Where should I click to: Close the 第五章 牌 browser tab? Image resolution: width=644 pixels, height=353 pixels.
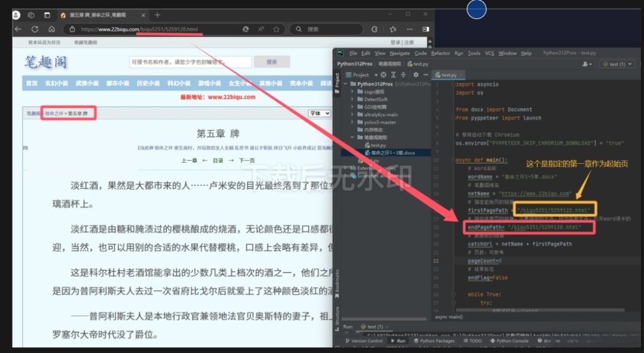[143, 15]
